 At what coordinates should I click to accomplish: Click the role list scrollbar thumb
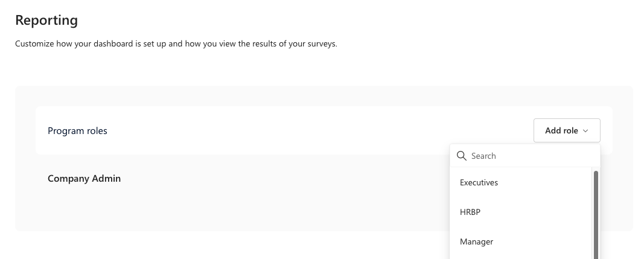click(x=596, y=214)
